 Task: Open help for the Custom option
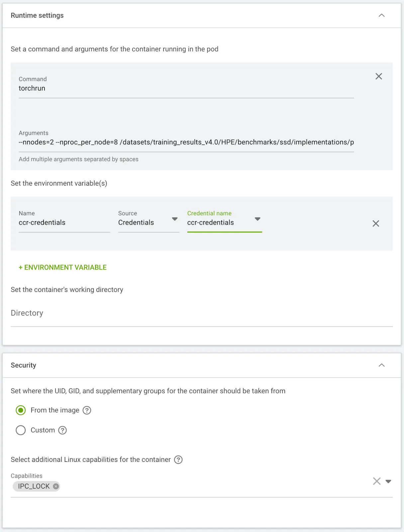(x=62, y=430)
